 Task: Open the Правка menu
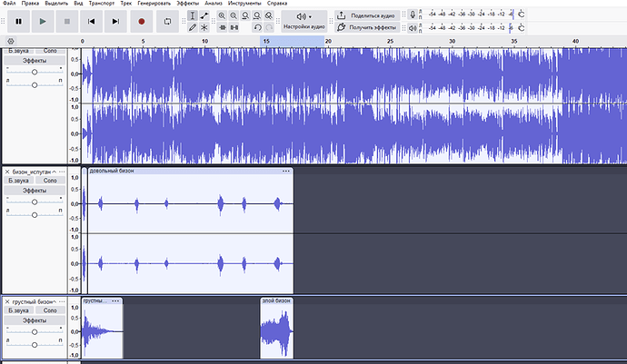pyautogui.click(x=30, y=4)
